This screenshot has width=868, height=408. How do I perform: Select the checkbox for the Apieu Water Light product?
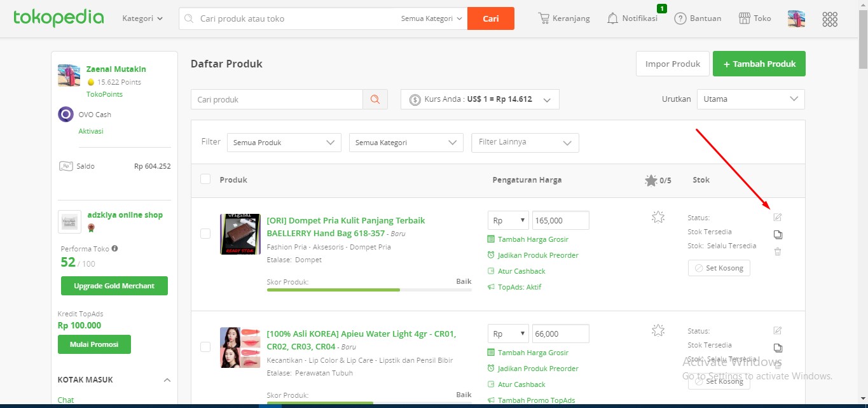[205, 347]
